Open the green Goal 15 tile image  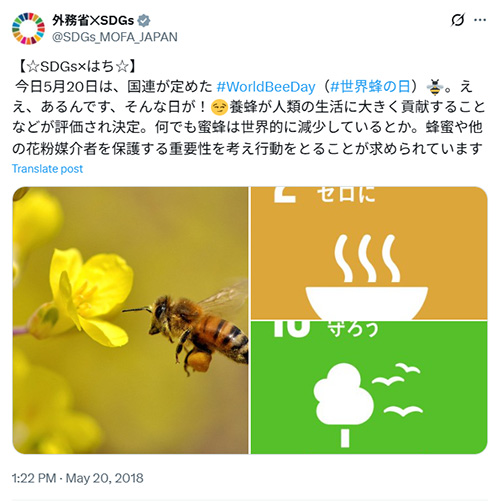369,388
